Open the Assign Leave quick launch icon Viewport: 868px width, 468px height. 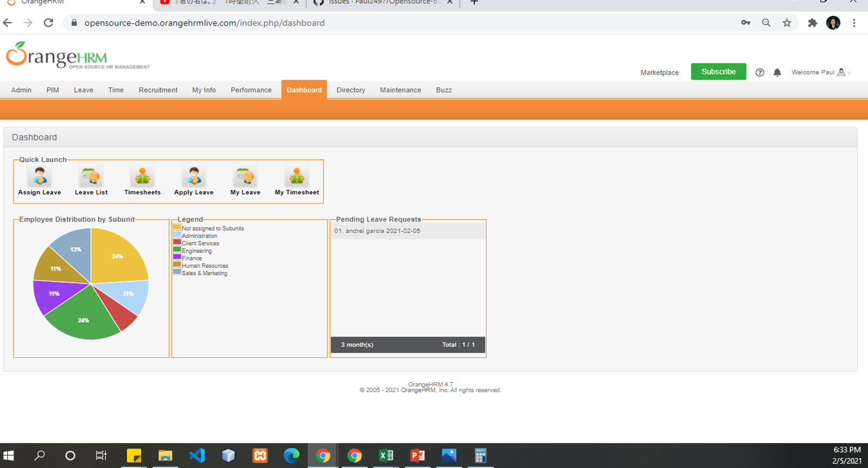(x=40, y=176)
